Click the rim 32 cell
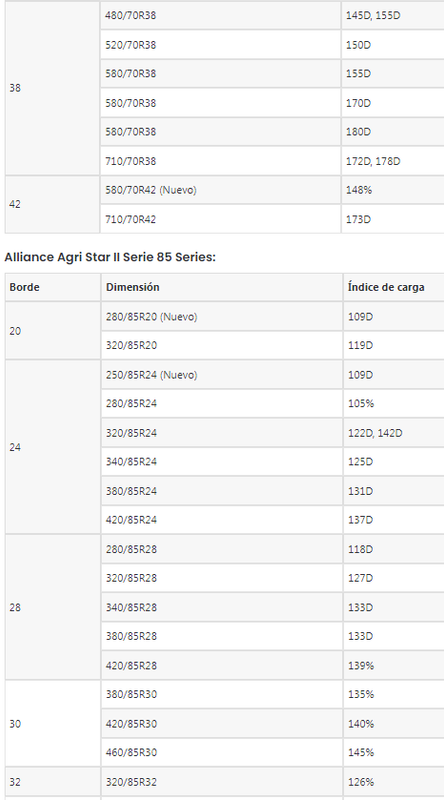Screen dimensions: 444x800 coord(53,782)
